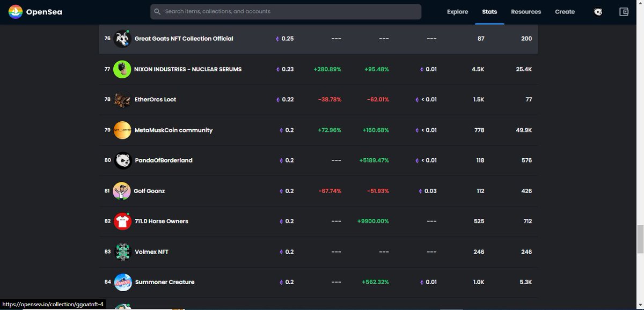The width and height of the screenshot is (644, 310).
Task: Open PandaOfBorderland collection
Action: pos(163,160)
